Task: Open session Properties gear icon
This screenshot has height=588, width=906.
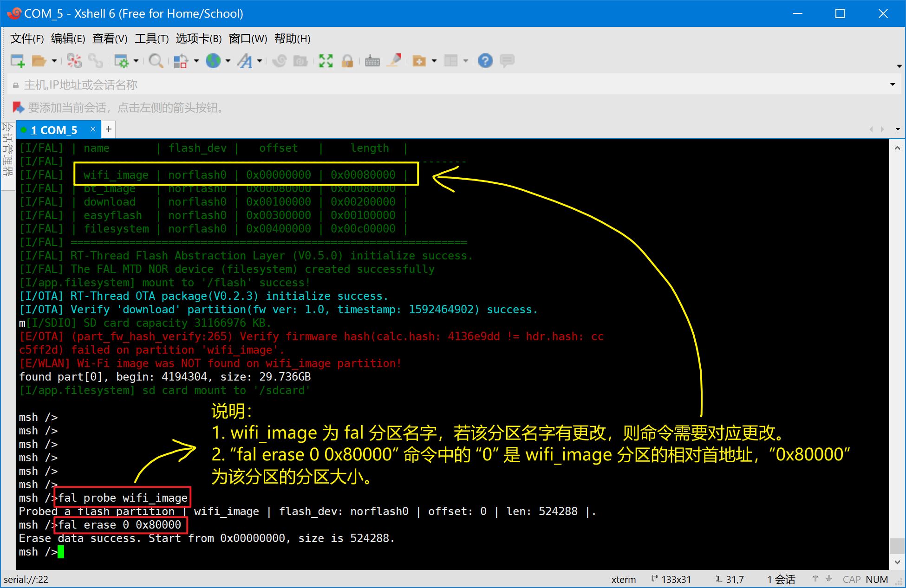Action: point(122,61)
